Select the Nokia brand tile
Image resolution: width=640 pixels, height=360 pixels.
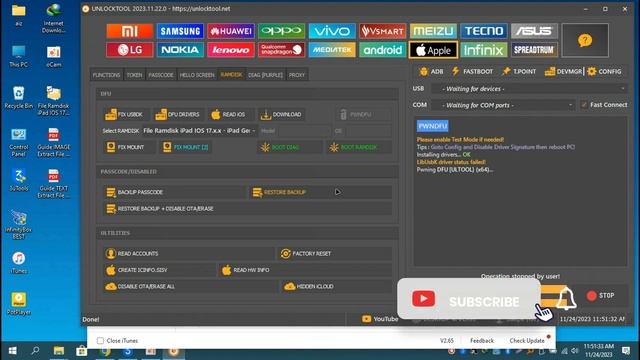[x=180, y=50]
